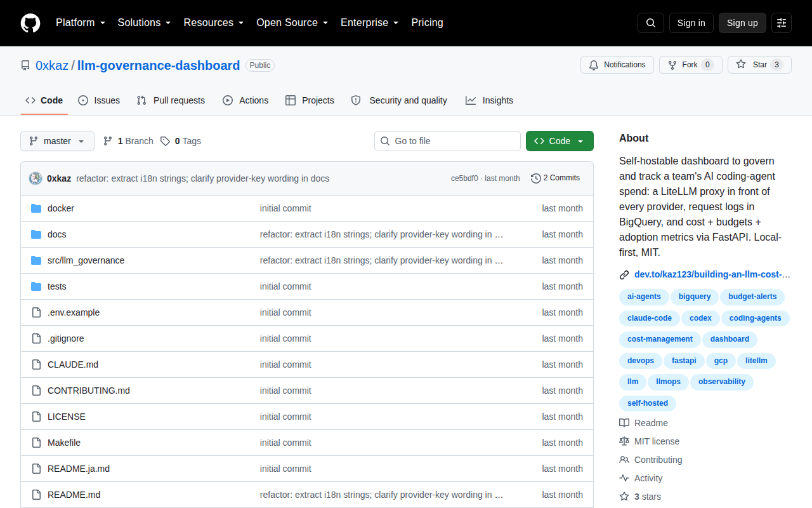Select the ai-agents topic tag

click(644, 297)
